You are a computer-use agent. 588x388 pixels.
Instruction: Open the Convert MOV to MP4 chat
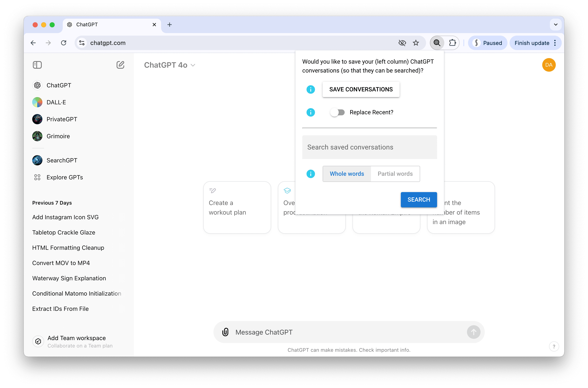[61, 263]
